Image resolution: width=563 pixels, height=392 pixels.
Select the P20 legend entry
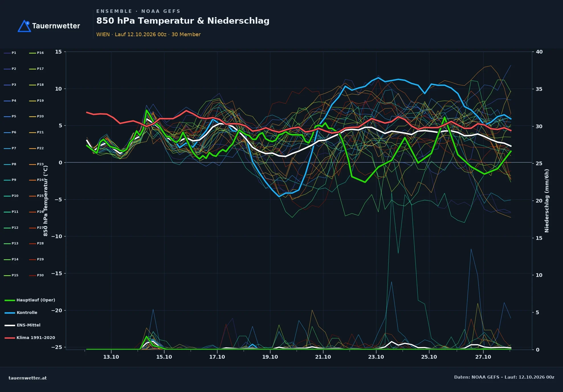[x=36, y=117]
